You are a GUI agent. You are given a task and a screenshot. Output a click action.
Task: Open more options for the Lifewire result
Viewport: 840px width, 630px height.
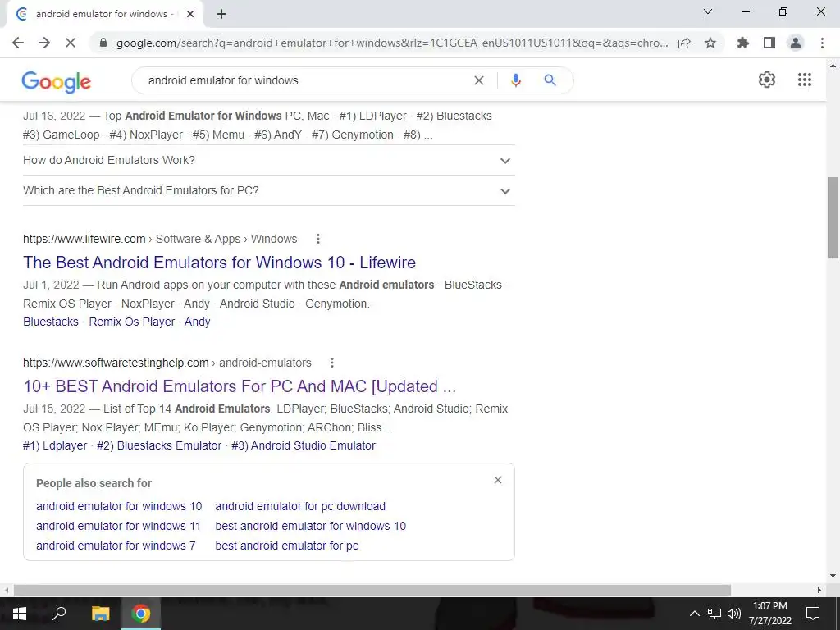[x=318, y=239]
